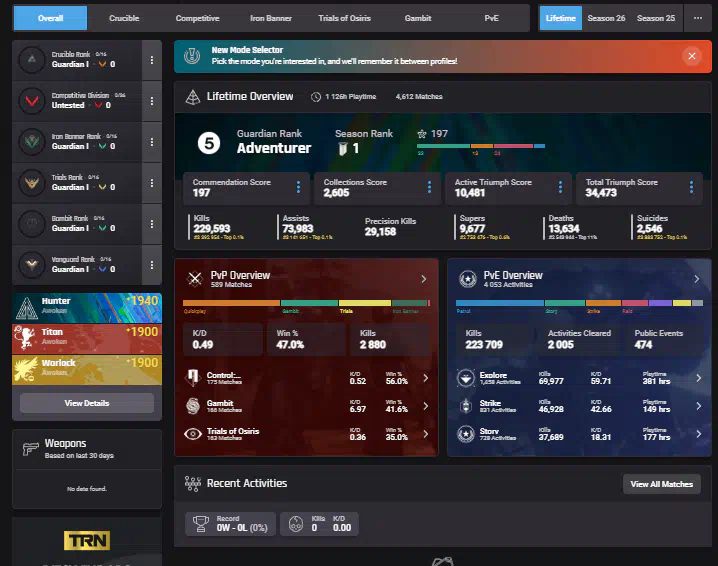Click the PvP mode distribution bar
The image size is (718, 566).
click(306, 303)
